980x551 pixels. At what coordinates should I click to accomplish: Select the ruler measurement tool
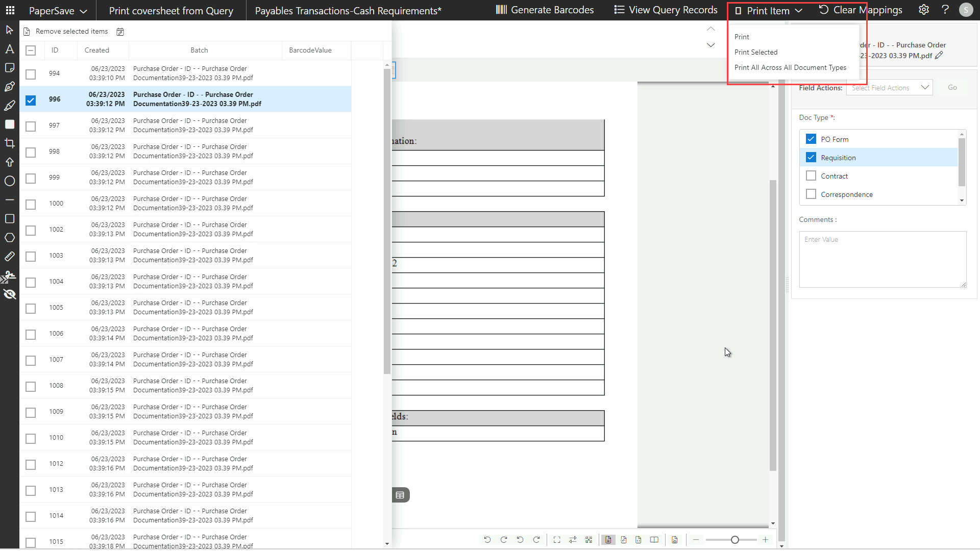point(9,257)
